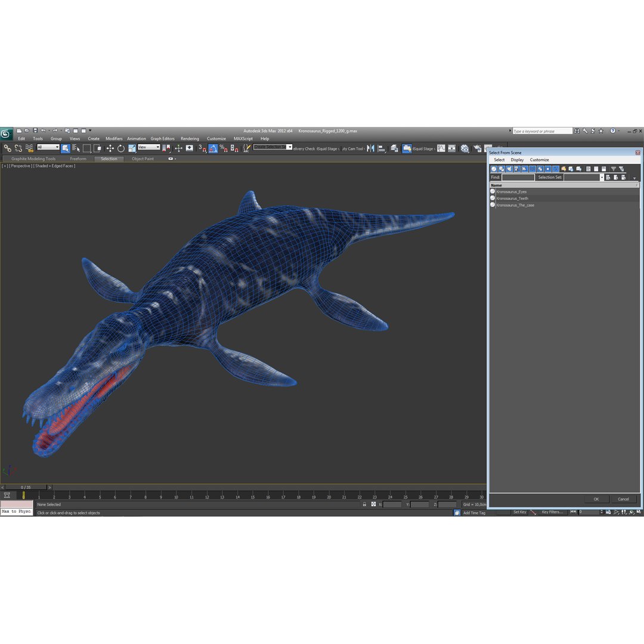Select the Bind to Space Warp tool
Screen dimensions: 644x644
[29, 148]
